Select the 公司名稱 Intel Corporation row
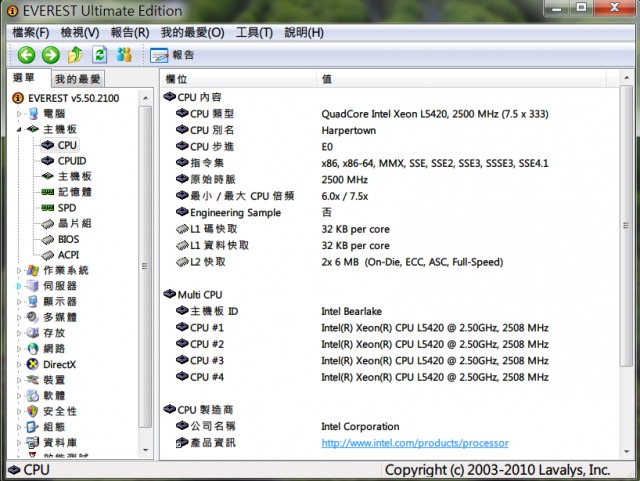 pyautogui.click(x=389, y=427)
